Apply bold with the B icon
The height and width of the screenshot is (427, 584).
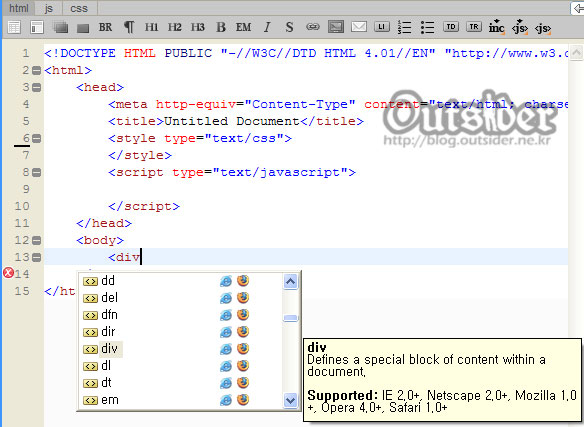[x=221, y=27]
